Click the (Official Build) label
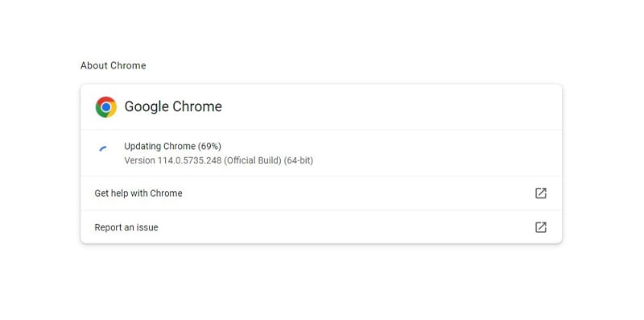Viewport: 644px width, 320px height. pyautogui.click(x=253, y=160)
